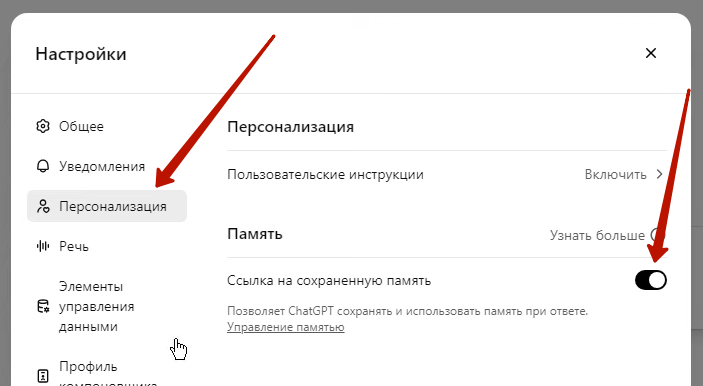Click the Персонализация heading in the right panel
This screenshot has width=703, height=386.
coord(291,127)
